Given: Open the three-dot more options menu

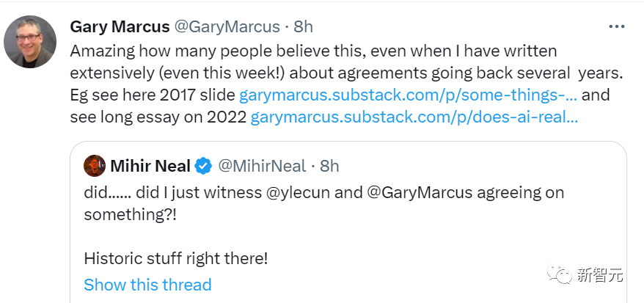Looking at the screenshot, I should [617, 26].
